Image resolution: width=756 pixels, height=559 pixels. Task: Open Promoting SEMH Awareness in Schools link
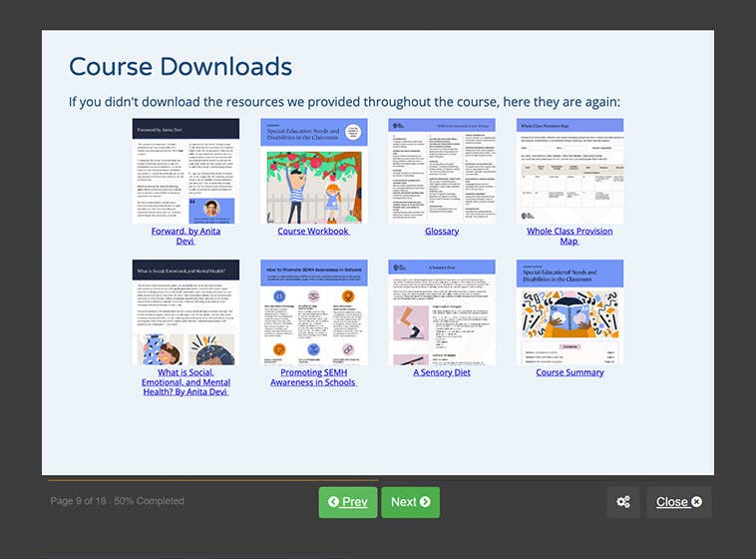(313, 376)
